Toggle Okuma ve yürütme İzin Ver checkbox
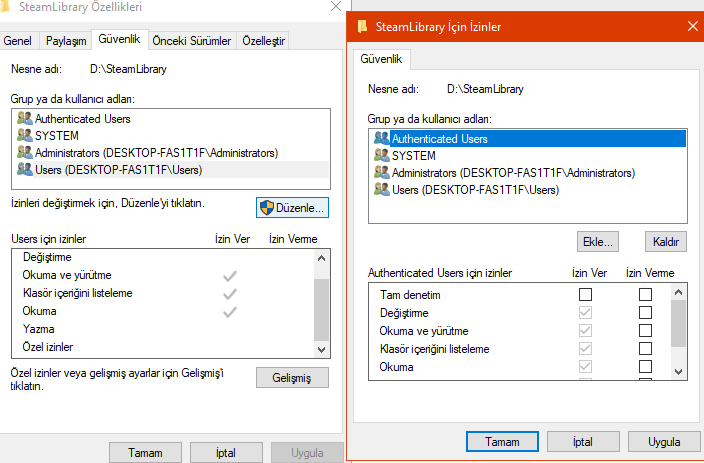This screenshot has height=463, width=704. 585,331
